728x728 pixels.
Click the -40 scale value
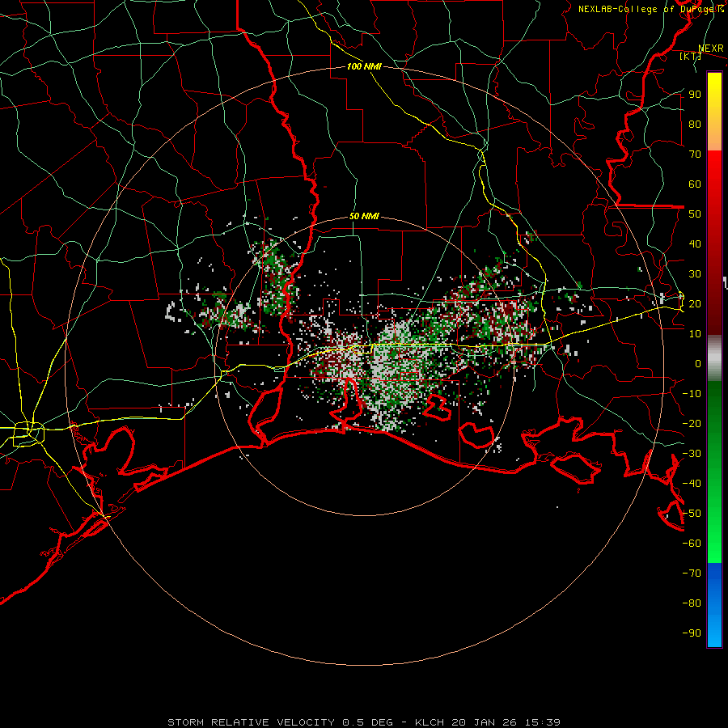click(692, 484)
